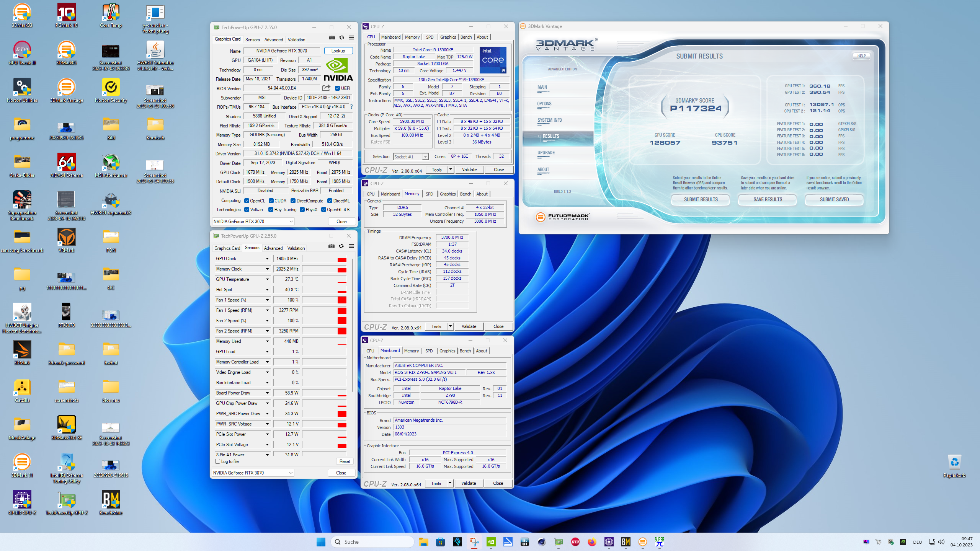Open SPD tab in CPU-Z Memory window

430,194
